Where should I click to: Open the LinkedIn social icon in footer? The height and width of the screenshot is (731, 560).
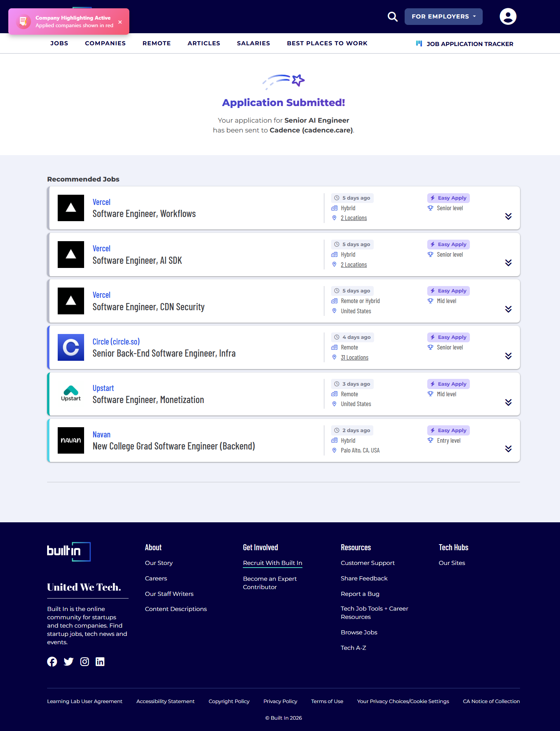coord(100,662)
